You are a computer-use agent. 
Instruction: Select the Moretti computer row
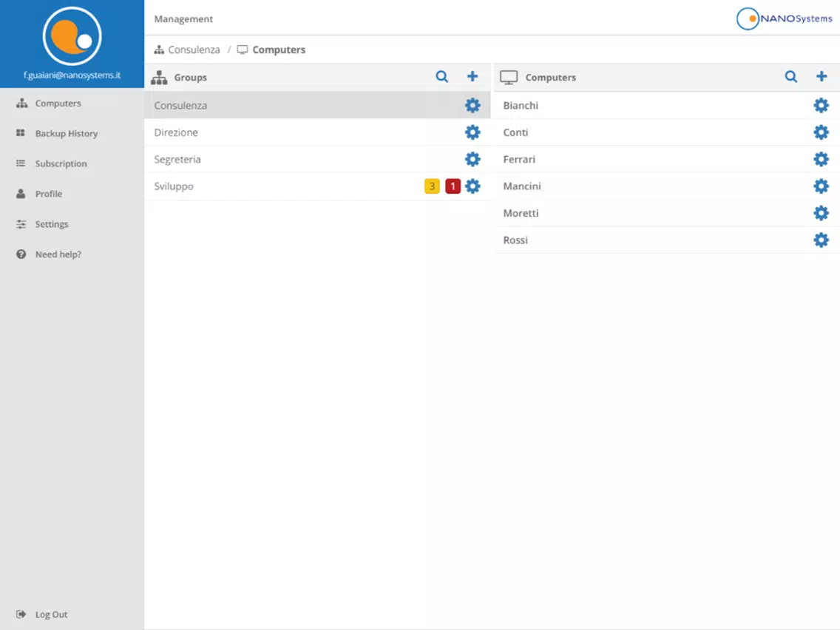pyautogui.click(x=666, y=213)
